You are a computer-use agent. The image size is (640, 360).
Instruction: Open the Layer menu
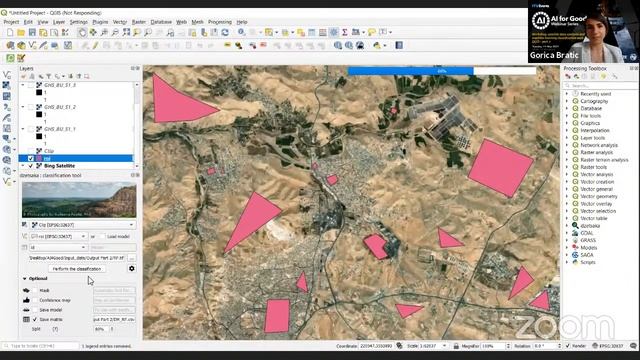pos(59,22)
